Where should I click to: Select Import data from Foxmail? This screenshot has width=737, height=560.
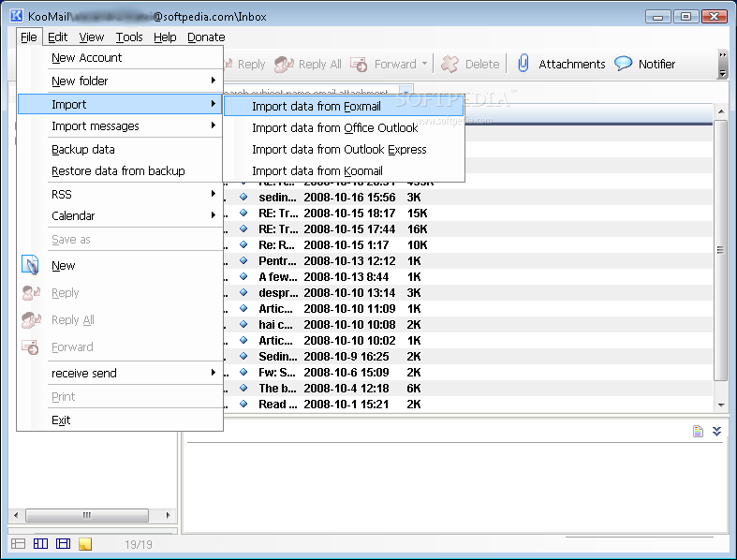344,106
